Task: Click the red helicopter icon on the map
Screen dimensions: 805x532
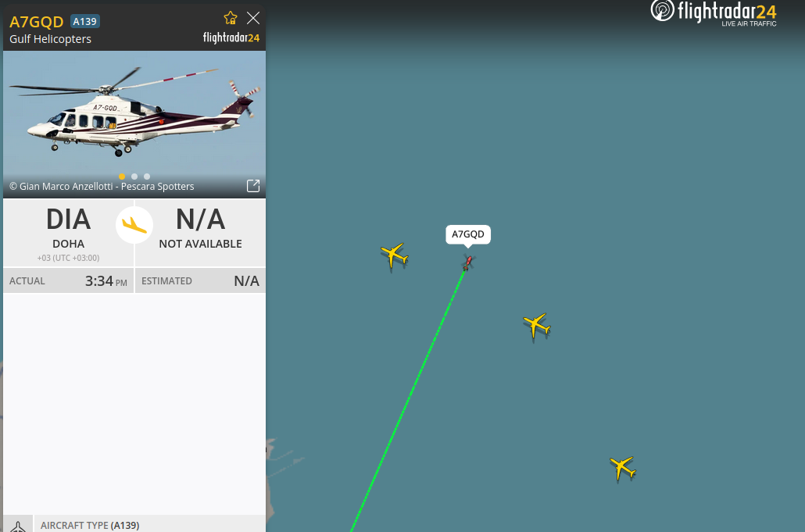Action: (x=467, y=262)
